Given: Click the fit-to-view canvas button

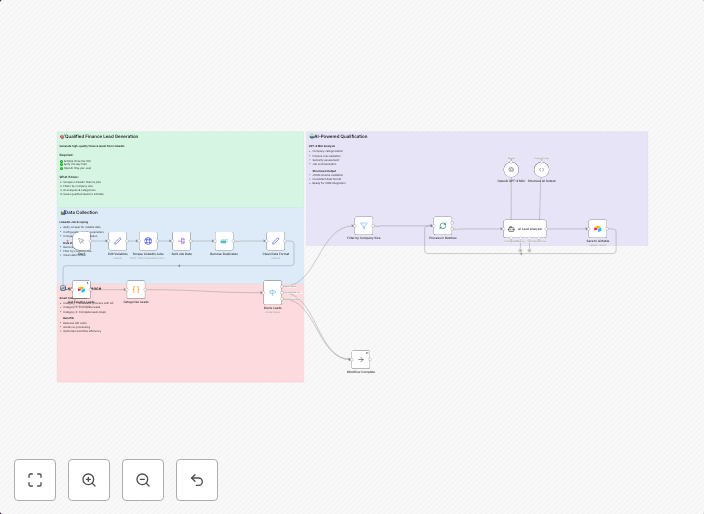Looking at the screenshot, I should click(x=35, y=480).
